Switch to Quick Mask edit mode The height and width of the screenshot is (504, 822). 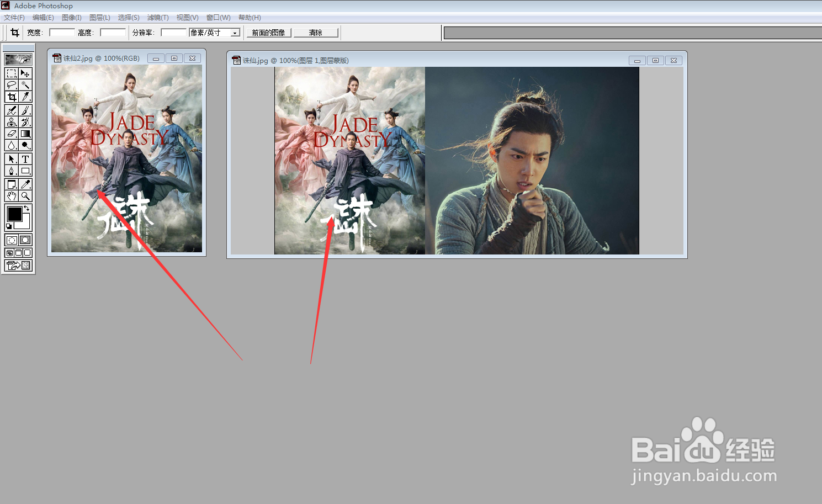pos(25,240)
